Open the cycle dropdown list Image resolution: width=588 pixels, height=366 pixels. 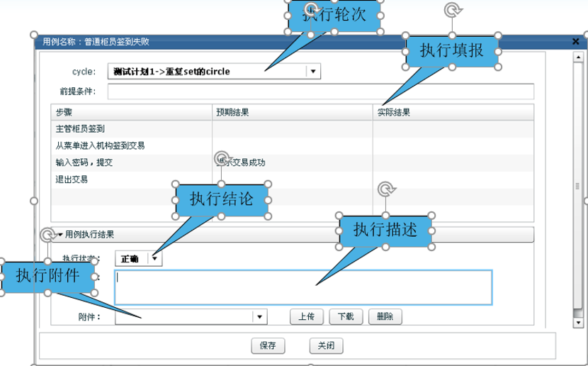click(313, 71)
